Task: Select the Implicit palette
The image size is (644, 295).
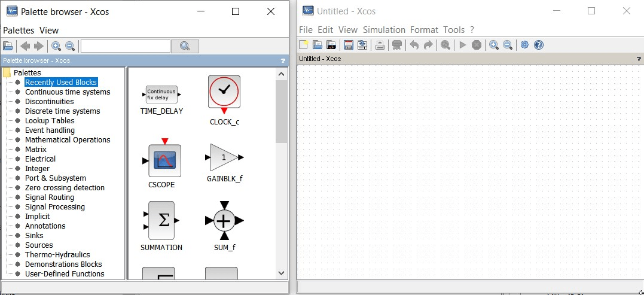Action: [38, 217]
